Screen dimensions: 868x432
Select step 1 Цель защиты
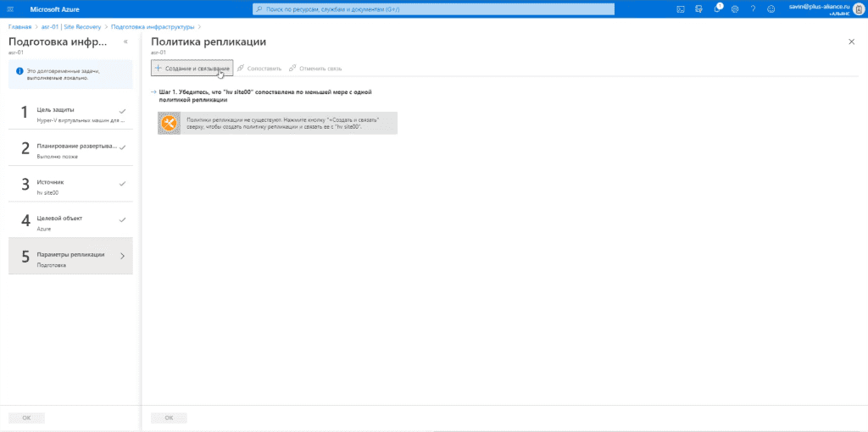coord(70,112)
